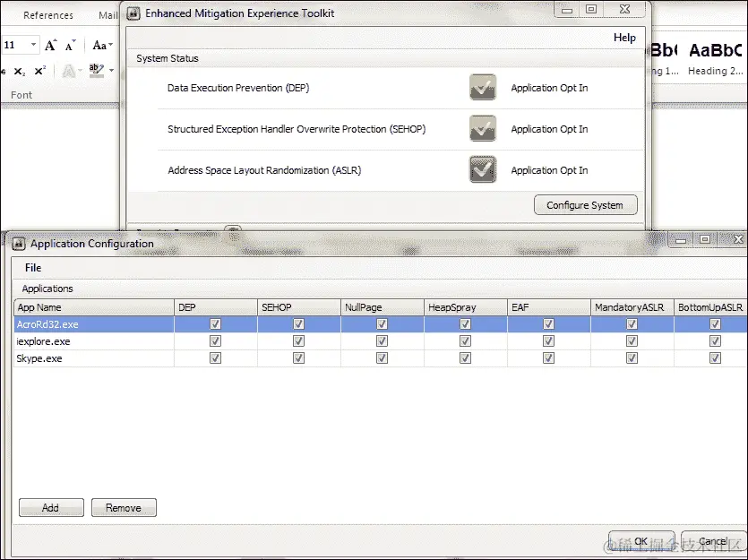The image size is (748, 560).
Task: Click the EMET title bar app icon
Action: pos(133,13)
